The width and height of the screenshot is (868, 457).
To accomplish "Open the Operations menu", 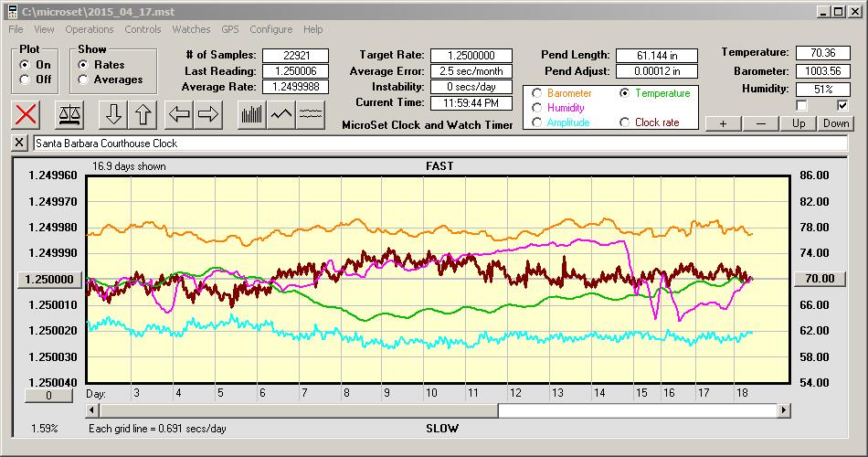I will click(x=90, y=29).
